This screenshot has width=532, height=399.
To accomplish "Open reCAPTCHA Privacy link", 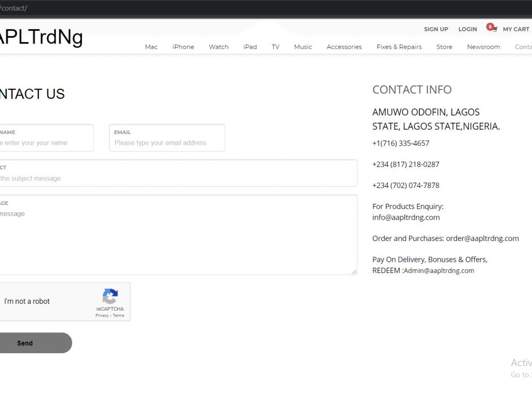I will pyautogui.click(x=102, y=315).
